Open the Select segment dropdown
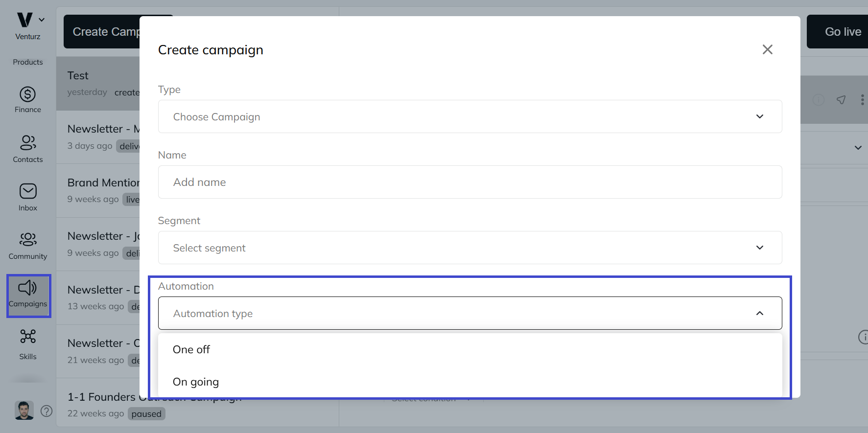868x433 pixels. 469,248
